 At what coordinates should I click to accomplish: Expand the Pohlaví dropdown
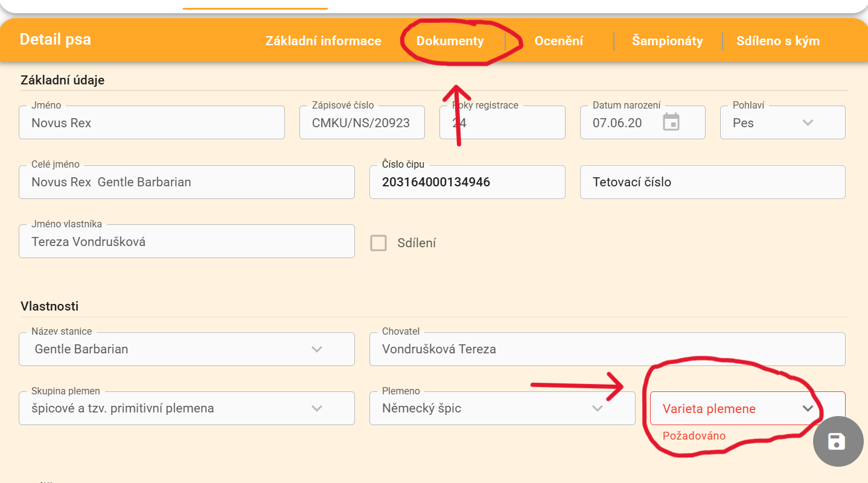(x=807, y=122)
